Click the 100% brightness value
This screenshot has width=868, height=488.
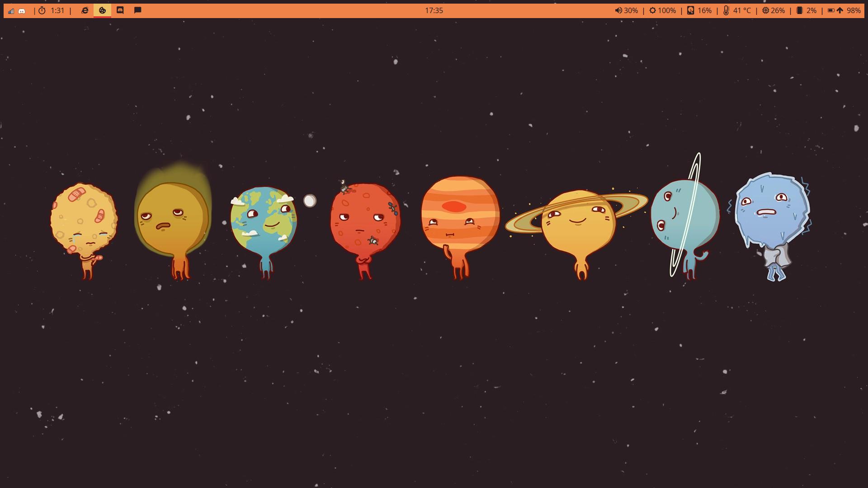[667, 10]
